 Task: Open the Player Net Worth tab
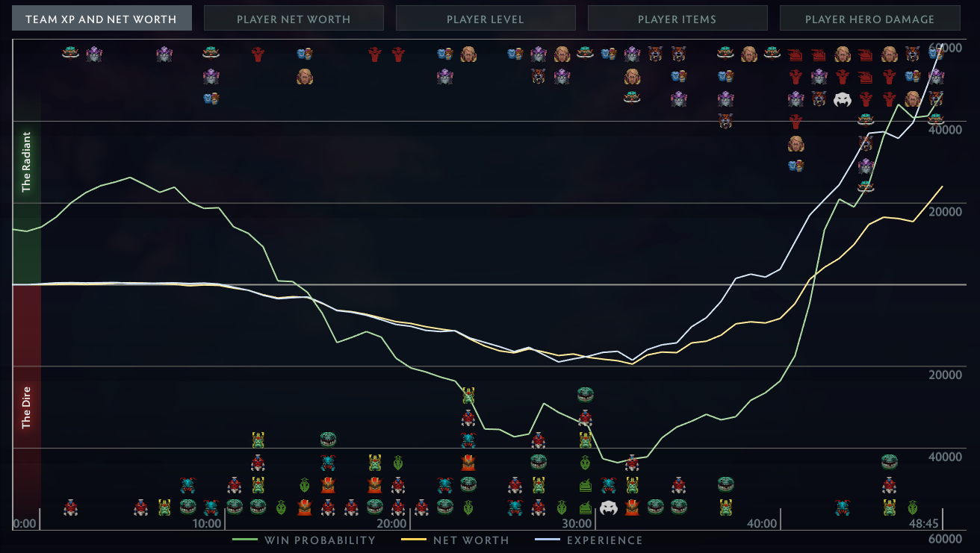pyautogui.click(x=294, y=19)
